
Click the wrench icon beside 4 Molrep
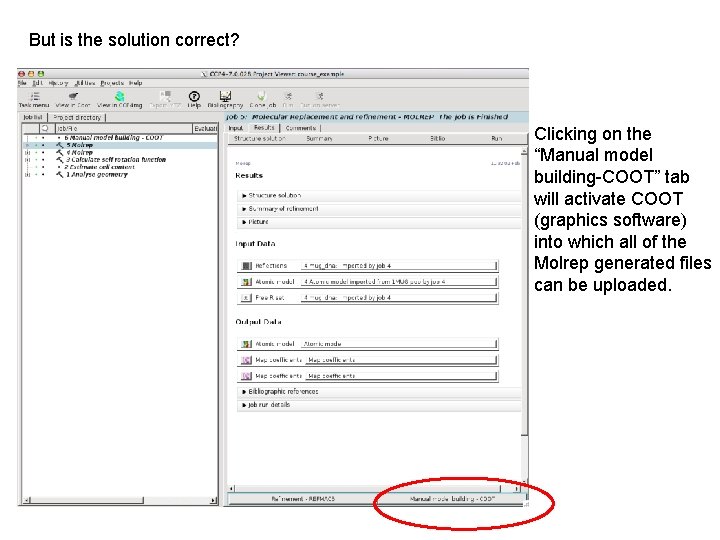tap(60, 152)
